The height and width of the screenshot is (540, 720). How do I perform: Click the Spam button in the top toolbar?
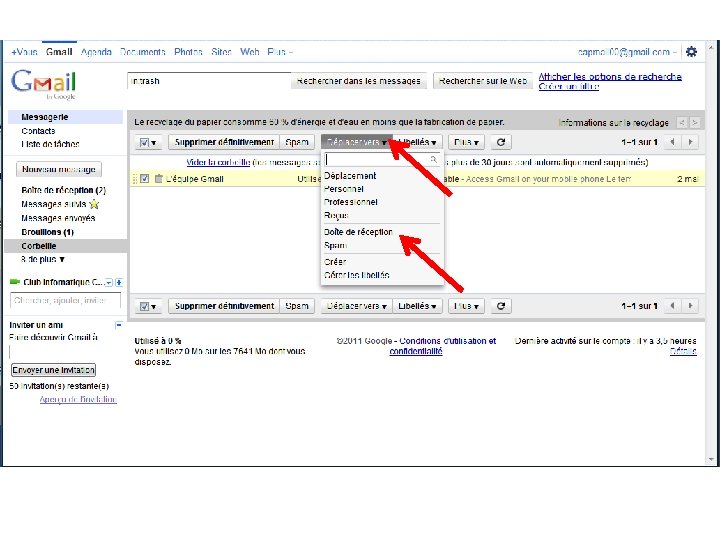pyautogui.click(x=297, y=142)
